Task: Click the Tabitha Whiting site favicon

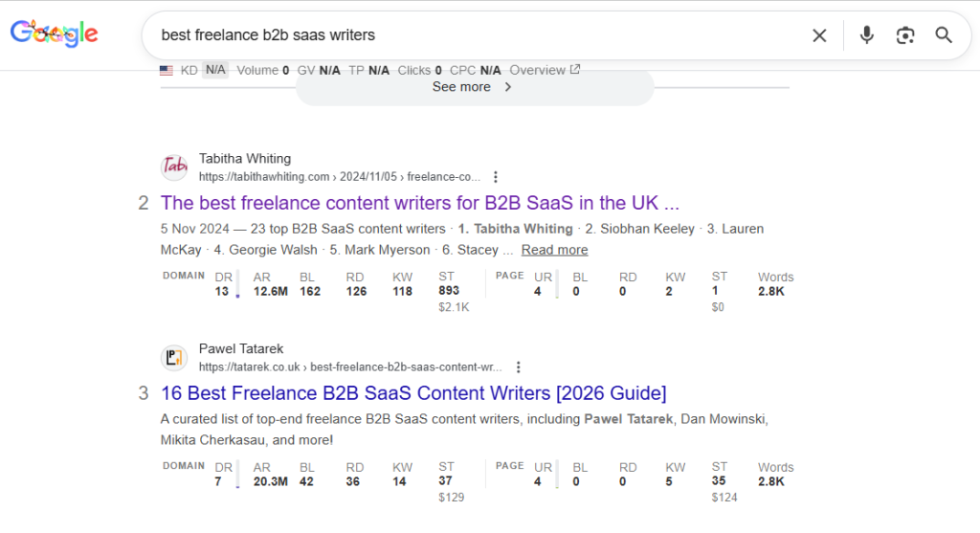Action: 174,167
